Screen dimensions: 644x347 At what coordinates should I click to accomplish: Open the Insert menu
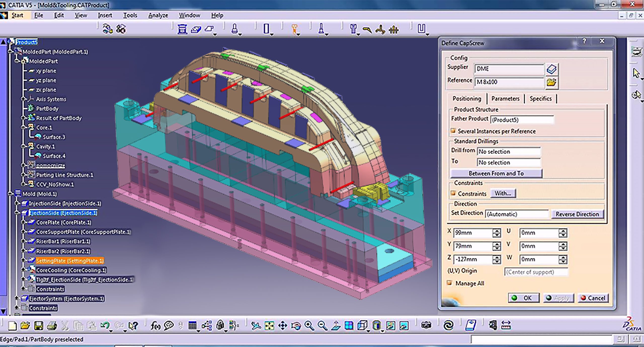click(105, 15)
